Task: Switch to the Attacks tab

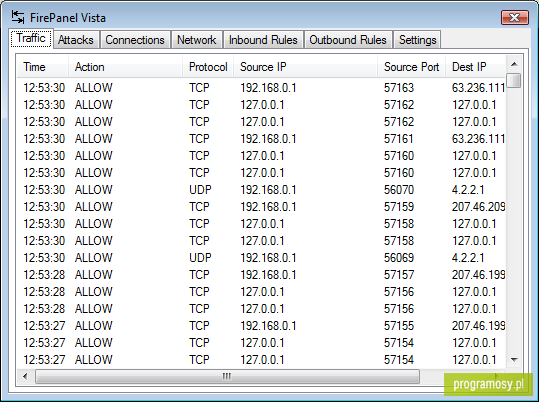Action: pyautogui.click(x=76, y=40)
